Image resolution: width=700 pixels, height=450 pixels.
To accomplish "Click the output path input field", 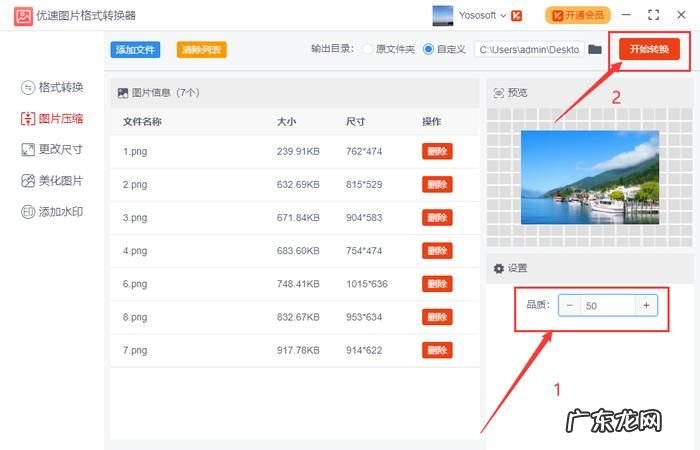I will click(x=528, y=49).
